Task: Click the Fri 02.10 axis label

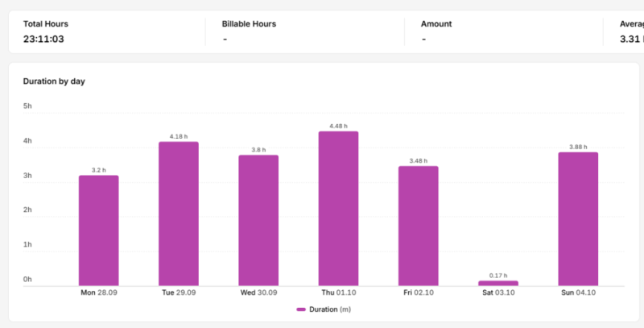Action: 418,293
